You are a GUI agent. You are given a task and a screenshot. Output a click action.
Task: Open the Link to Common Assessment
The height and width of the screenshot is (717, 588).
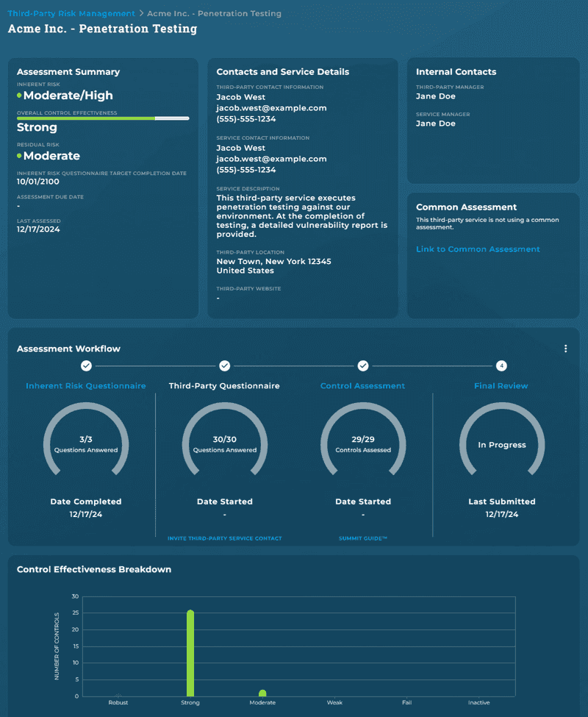tap(478, 249)
